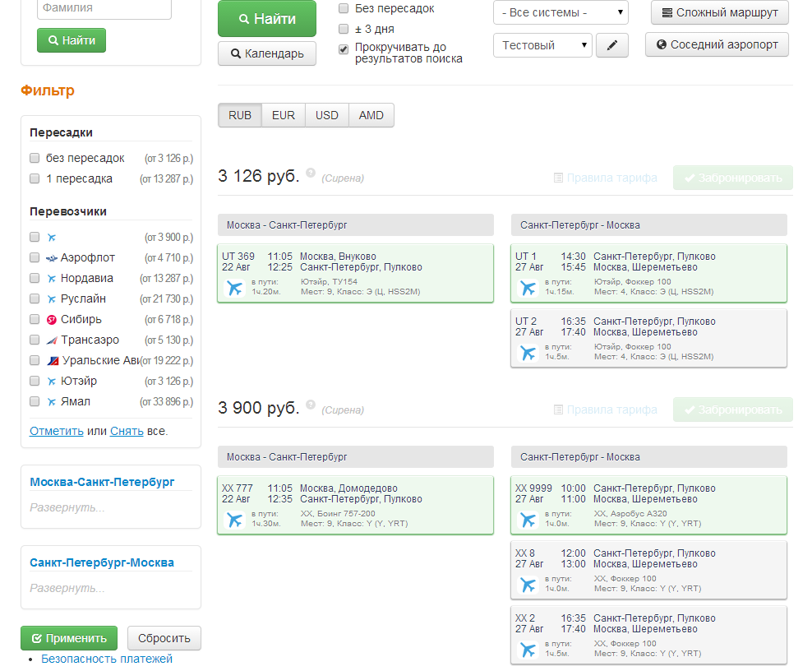812x671 pixels.
Task: Select the RUB currency tab
Action: [240, 115]
